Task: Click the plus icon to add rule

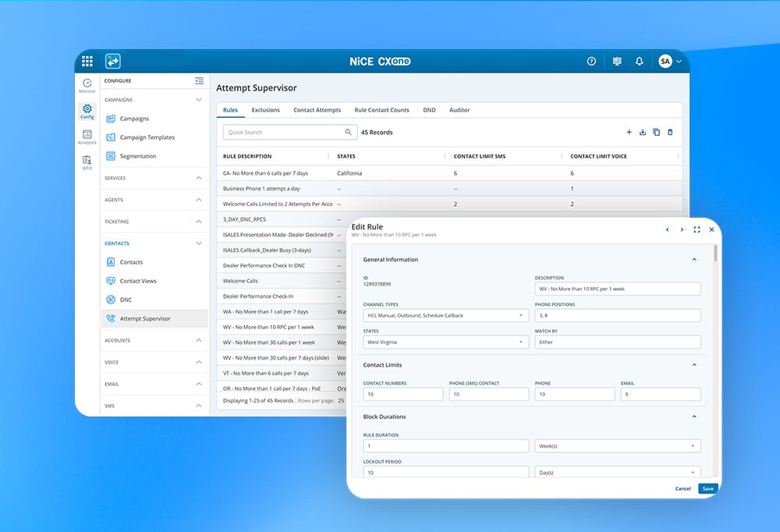Action: [629, 133]
